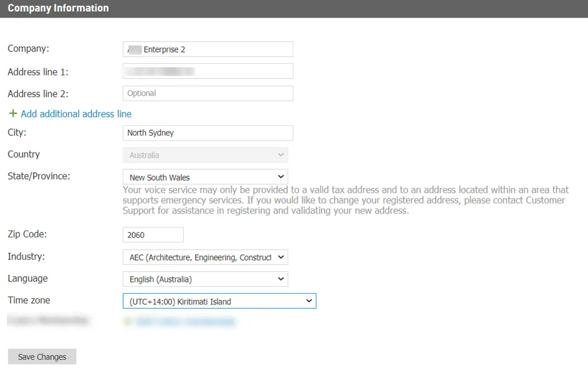The height and width of the screenshot is (377, 588).
Task: Click the 'Language' label
Action: 28,279
